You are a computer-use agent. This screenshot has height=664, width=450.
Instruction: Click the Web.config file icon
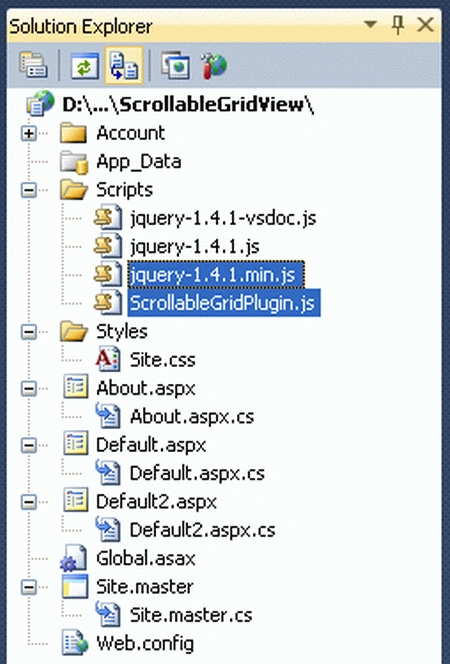pyautogui.click(x=75, y=643)
